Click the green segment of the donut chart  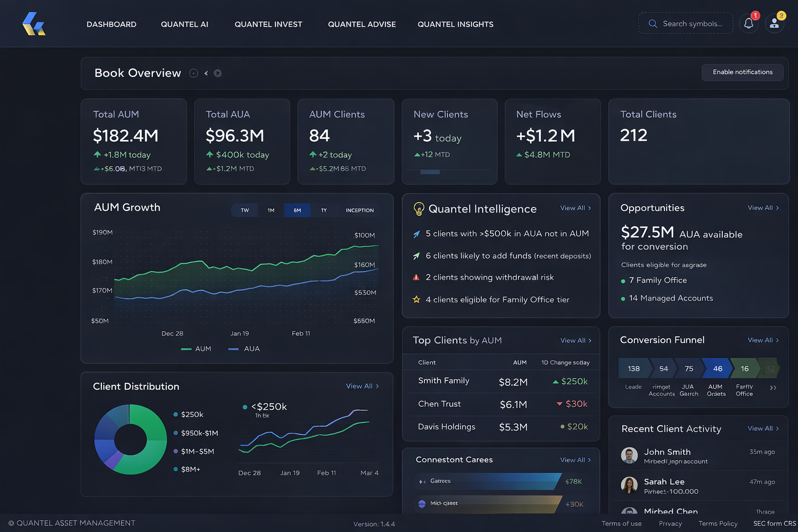tap(151, 426)
